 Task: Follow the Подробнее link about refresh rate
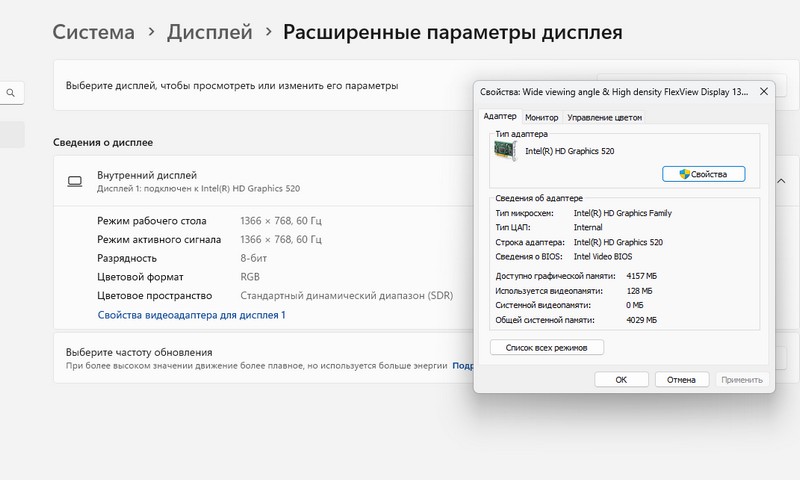pyautogui.click(x=463, y=367)
